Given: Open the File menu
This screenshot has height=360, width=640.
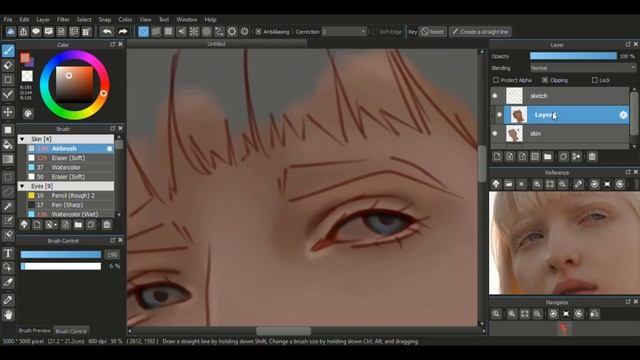Looking at the screenshot, I should coord(8,20).
